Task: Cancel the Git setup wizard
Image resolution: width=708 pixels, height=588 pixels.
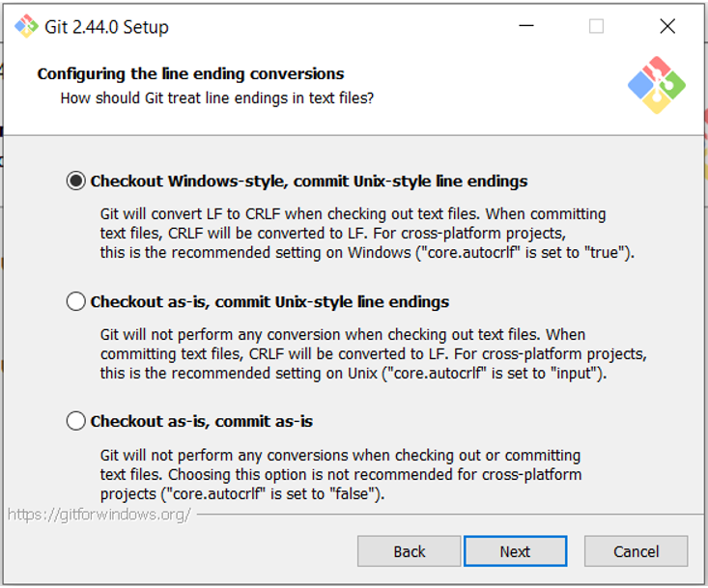Action: tap(636, 551)
